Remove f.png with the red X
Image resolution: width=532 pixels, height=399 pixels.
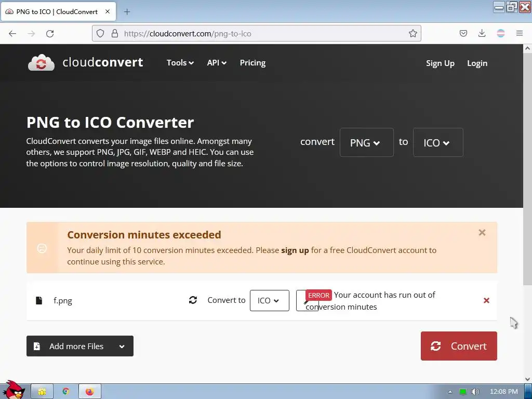[x=486, y=300]
